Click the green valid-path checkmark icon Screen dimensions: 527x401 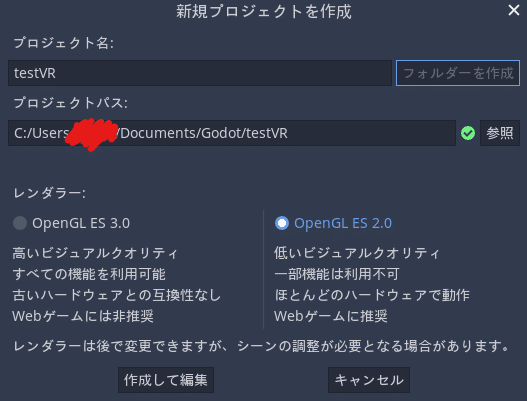[x=468, y=133]
